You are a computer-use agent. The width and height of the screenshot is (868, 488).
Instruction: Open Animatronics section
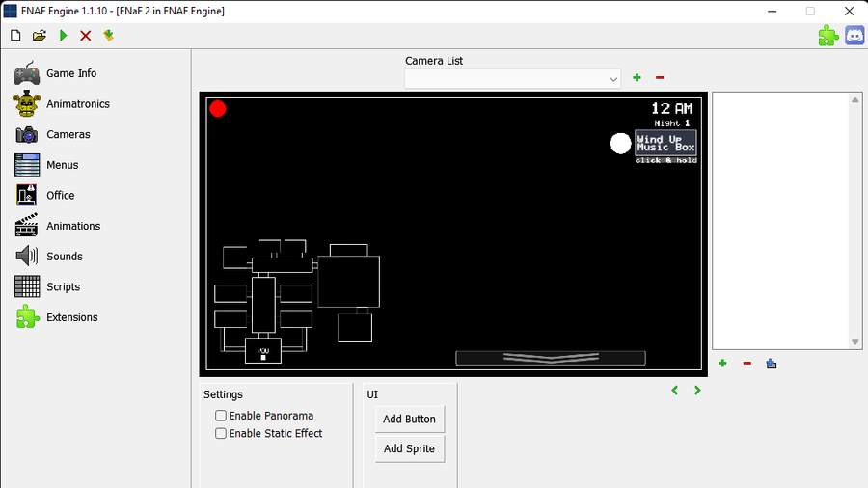[x=62, y=103]
